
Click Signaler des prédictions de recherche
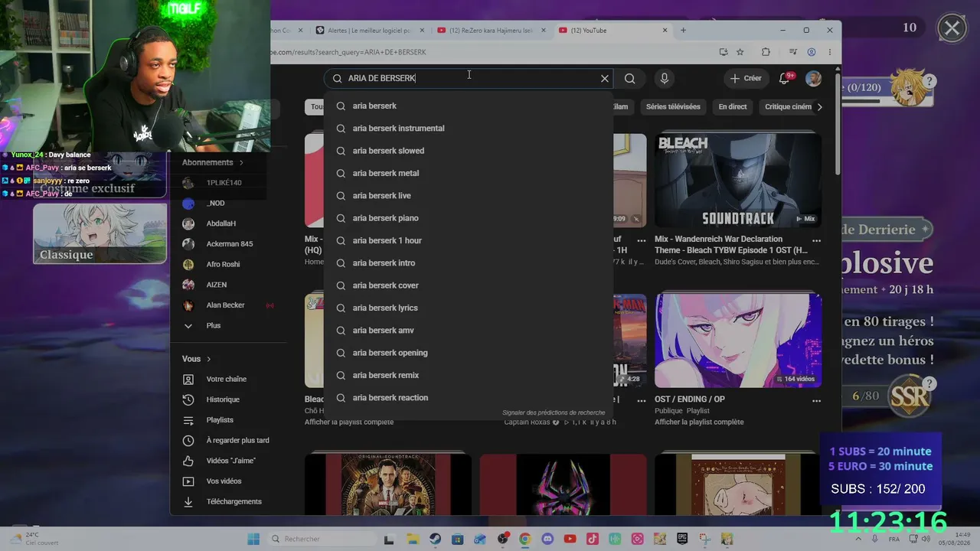point(554,412)
